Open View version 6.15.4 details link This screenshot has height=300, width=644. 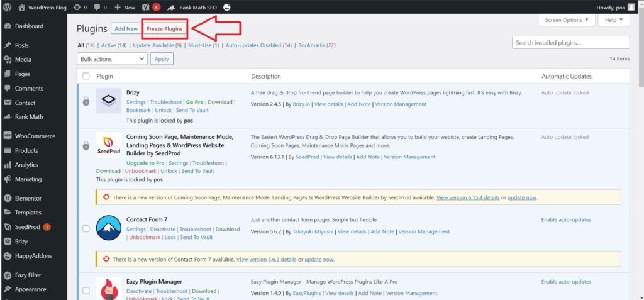pyautogui.click(x=468, y=197)
